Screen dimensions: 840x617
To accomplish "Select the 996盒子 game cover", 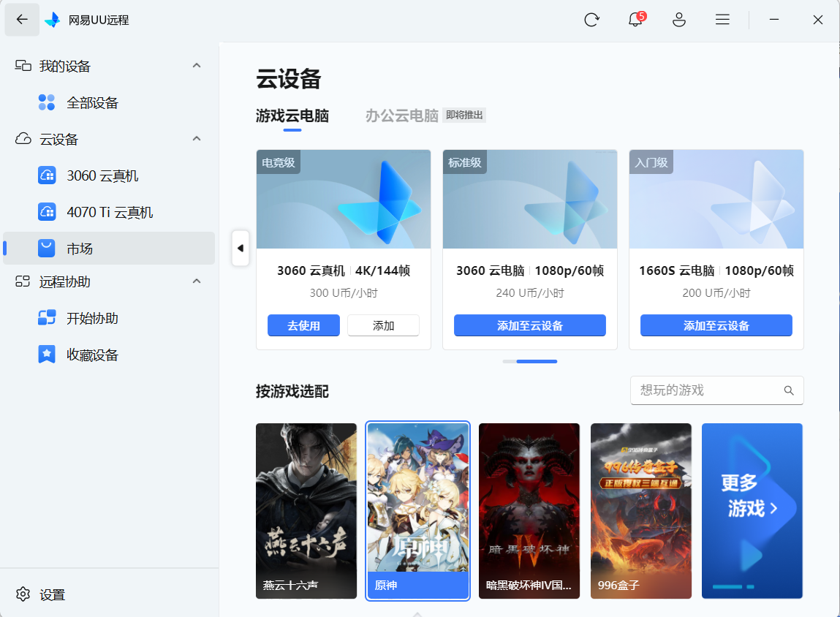I will coord(640,511).
